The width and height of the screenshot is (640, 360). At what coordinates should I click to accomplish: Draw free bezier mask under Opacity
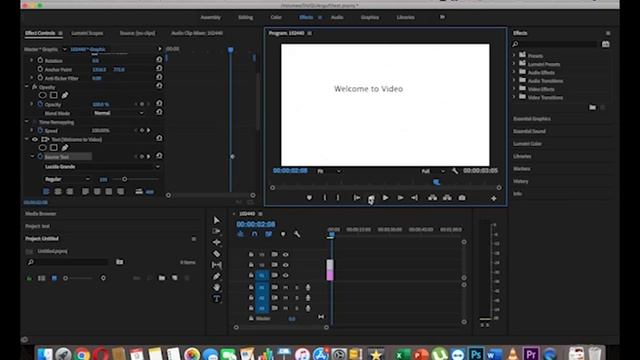[x=64, y=96]
